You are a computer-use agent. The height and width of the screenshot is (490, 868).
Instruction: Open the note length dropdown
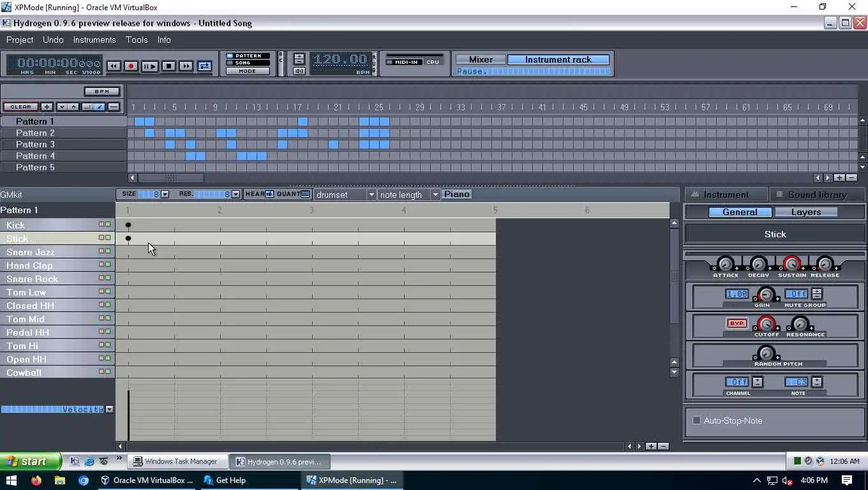point(409,195)
